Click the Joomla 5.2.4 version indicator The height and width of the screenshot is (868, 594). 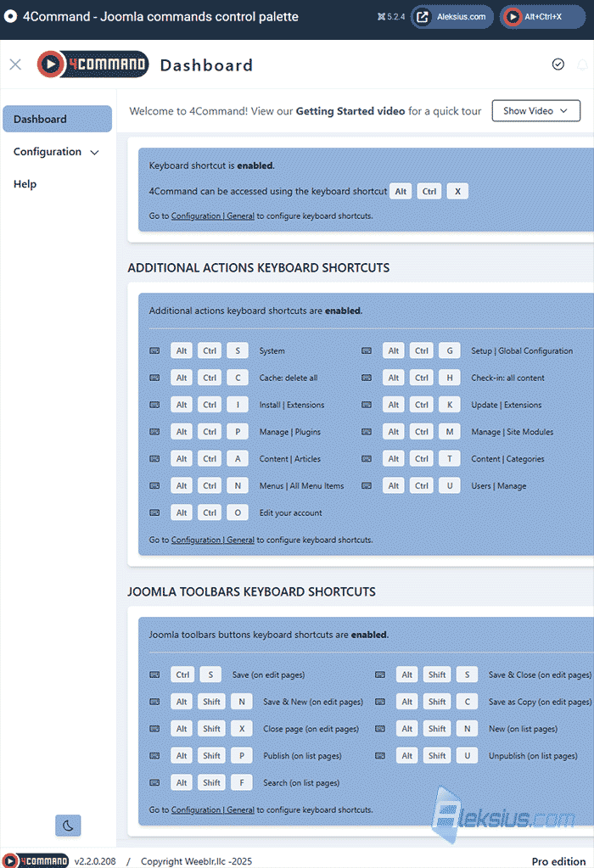coord(391,17)
